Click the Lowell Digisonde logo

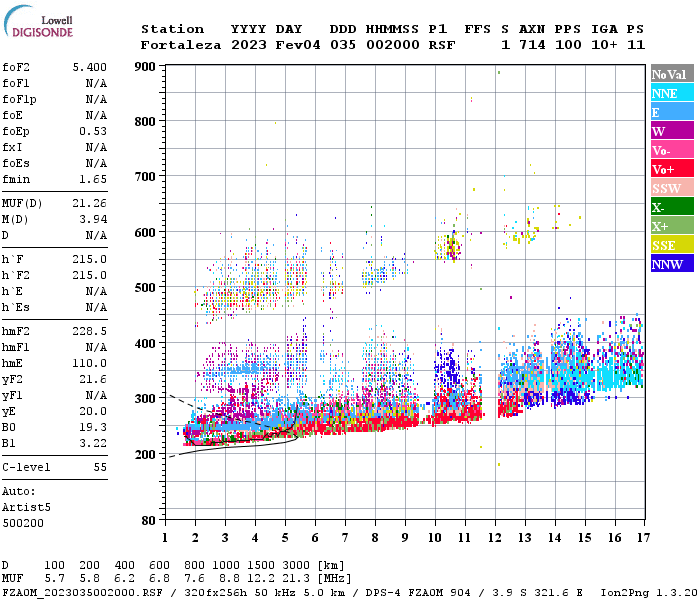tap(38, 21)
